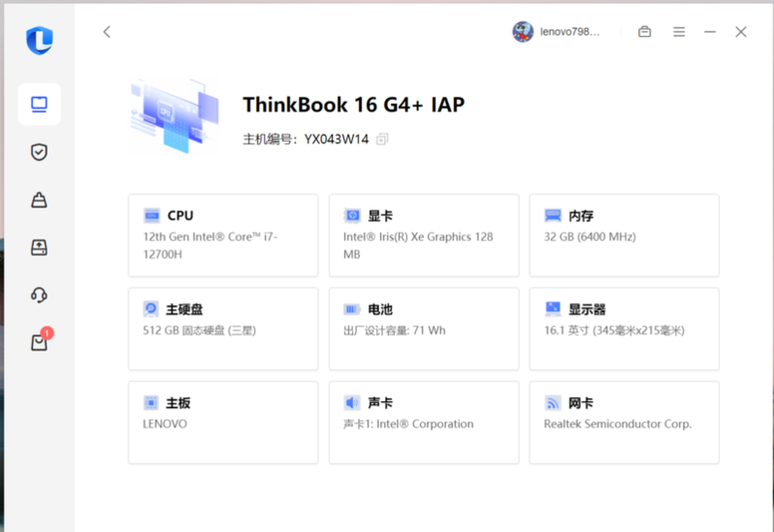Open the computer overview sidebar icon
Image resolution: width=774 pixels, height=532 pixels.
39,105
